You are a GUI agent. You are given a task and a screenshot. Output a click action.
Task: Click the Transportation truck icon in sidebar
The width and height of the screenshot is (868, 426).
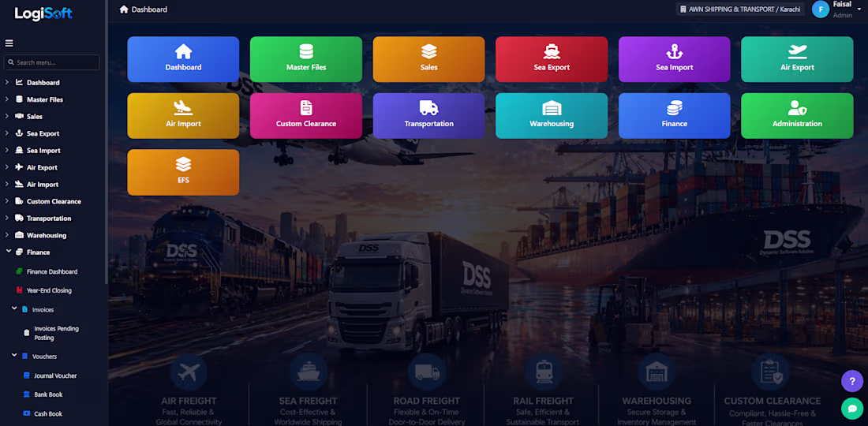(x=20, y=218)
